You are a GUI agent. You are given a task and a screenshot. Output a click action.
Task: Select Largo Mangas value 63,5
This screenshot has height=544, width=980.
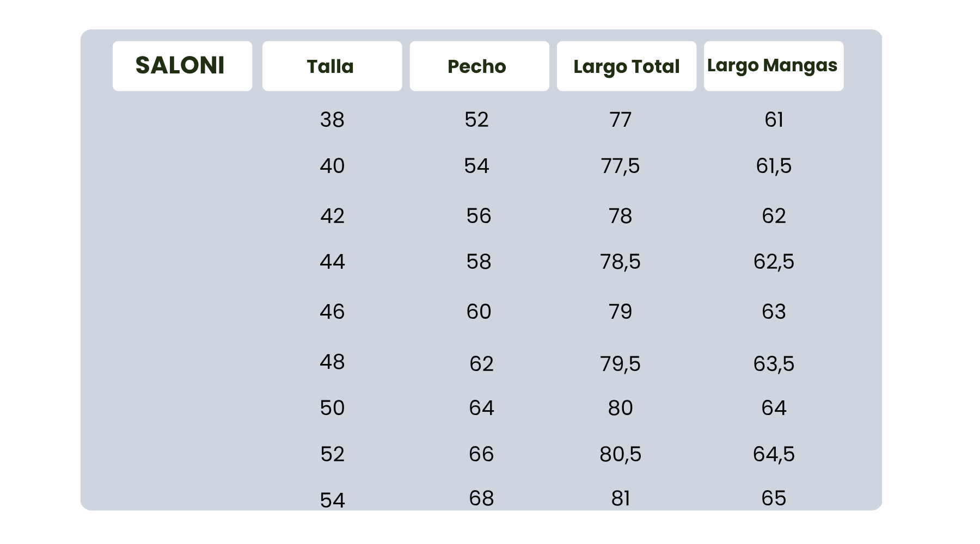774,363
